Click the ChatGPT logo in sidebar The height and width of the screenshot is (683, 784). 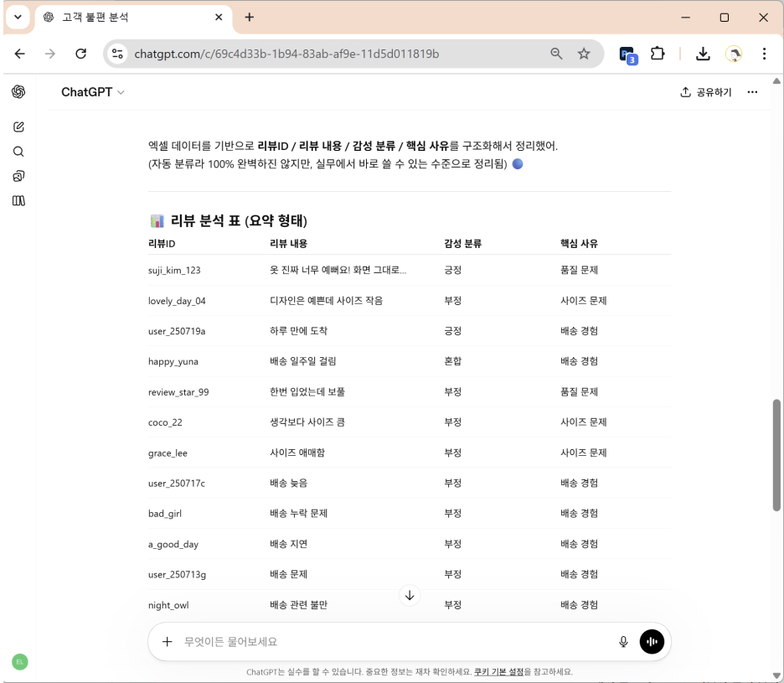(x=18, y=91)
